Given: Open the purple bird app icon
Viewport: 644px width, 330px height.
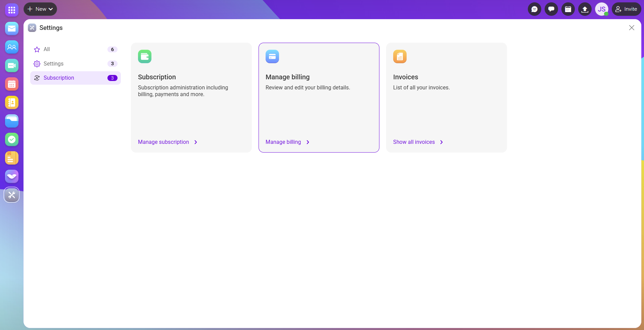Looking at the screenshot, I should pos(12,176).
